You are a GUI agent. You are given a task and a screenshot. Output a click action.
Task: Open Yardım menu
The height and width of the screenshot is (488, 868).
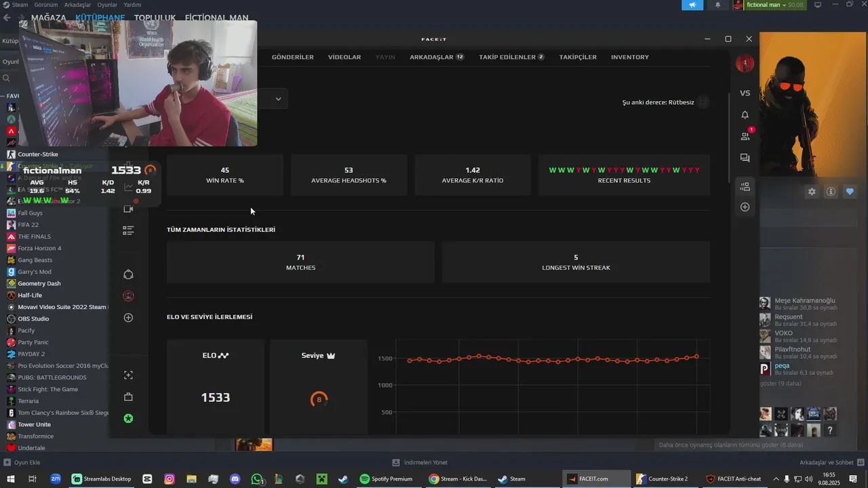point(132,5)
